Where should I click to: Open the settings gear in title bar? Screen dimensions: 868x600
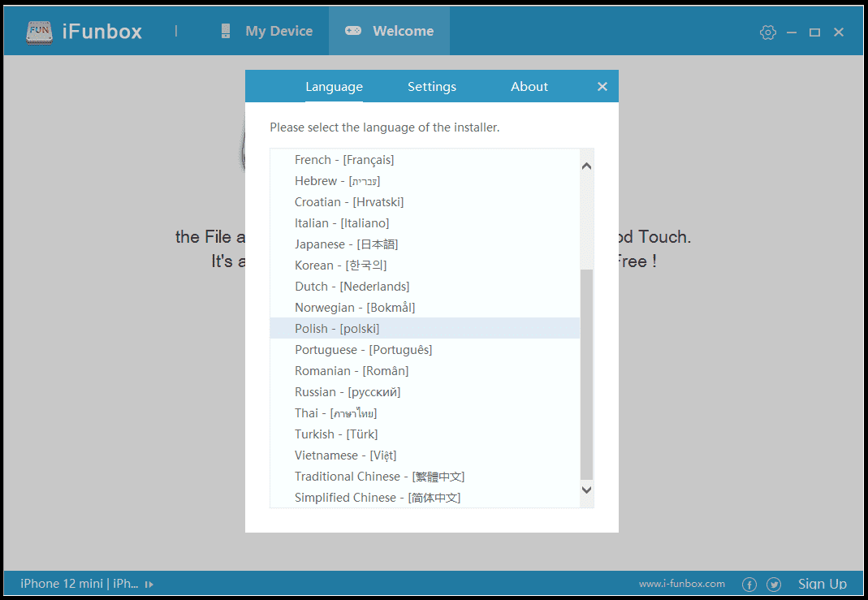(x=768, y=32)
